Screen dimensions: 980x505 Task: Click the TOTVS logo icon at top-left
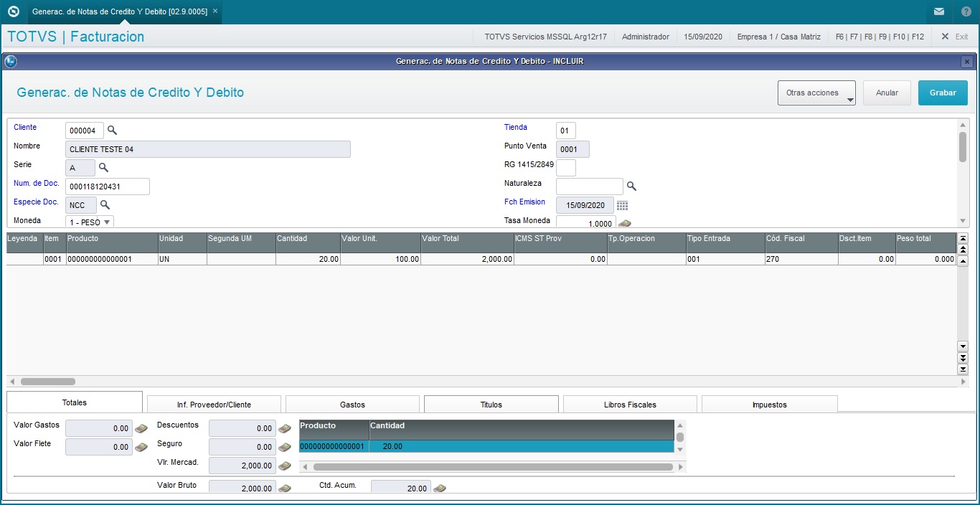[13, 11]
